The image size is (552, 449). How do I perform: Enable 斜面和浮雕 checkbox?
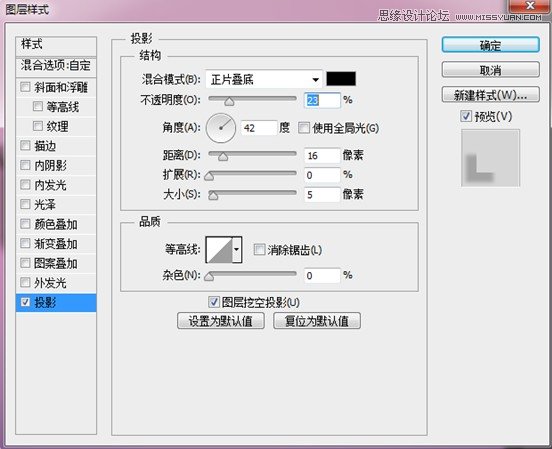coord(25,87)
